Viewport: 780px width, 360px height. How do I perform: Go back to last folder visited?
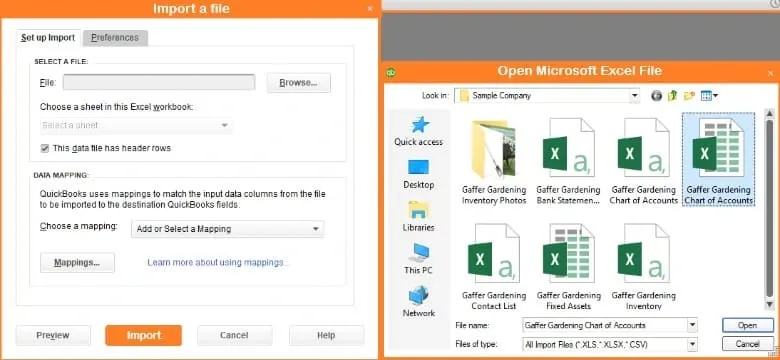(656, 96)
